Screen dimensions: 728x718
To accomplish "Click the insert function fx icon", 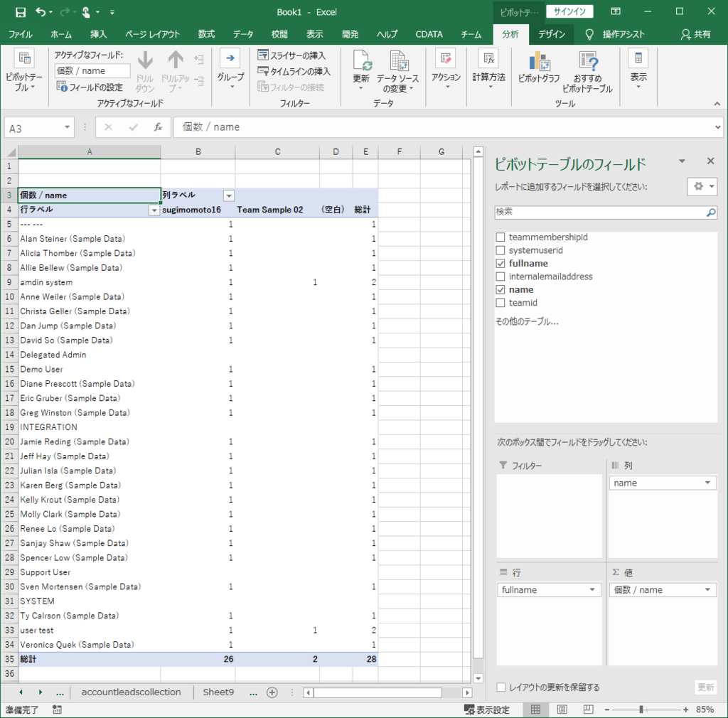I will (x=158, y=127).
